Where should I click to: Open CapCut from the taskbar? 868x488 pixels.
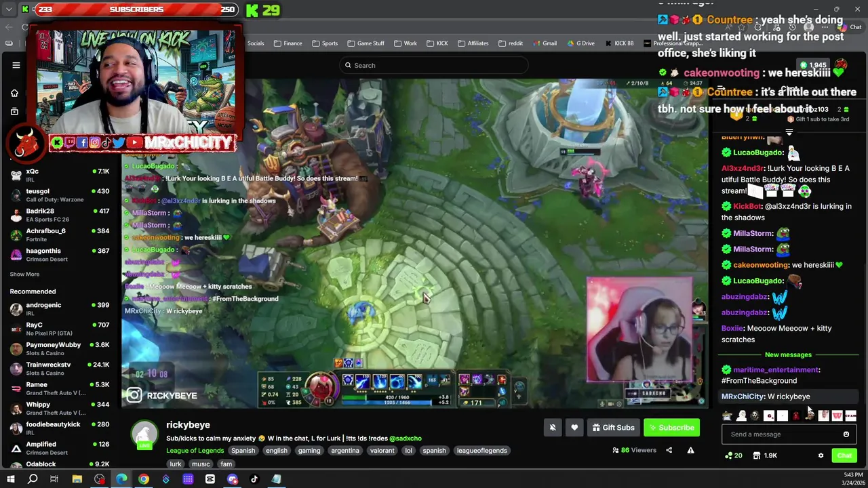tap(210, 479)
